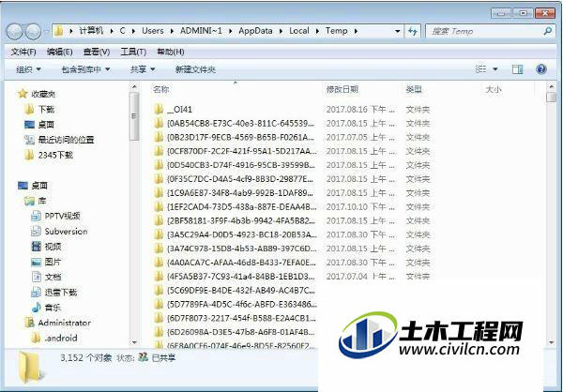Image resolution: width=563 pixels, height=392 pixels.
Task: Select 库 in the navigation tree
Action: [x=42, y=201]
